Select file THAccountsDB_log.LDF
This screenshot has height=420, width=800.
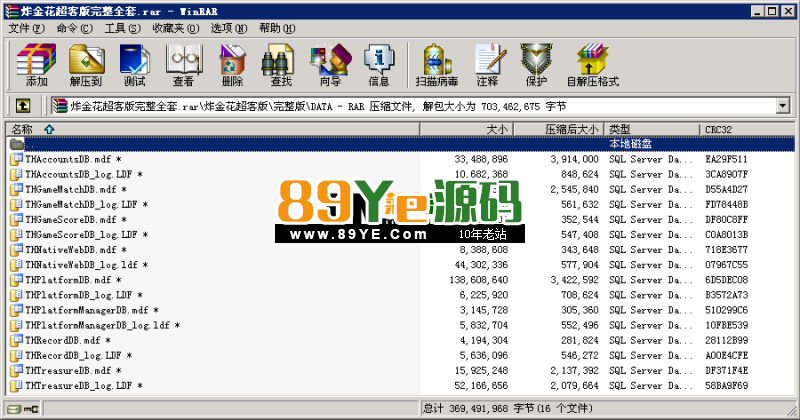click(x=84, y=175)
